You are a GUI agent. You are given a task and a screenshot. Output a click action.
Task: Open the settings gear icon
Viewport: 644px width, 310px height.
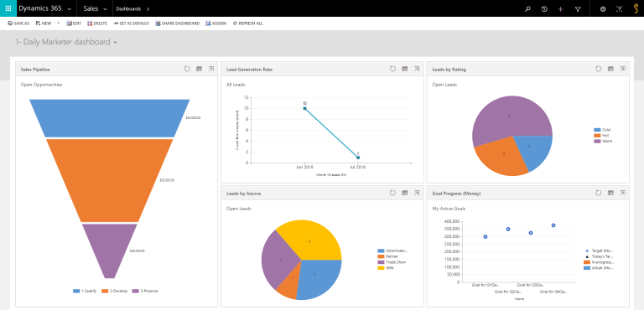[x=603, y=8]
